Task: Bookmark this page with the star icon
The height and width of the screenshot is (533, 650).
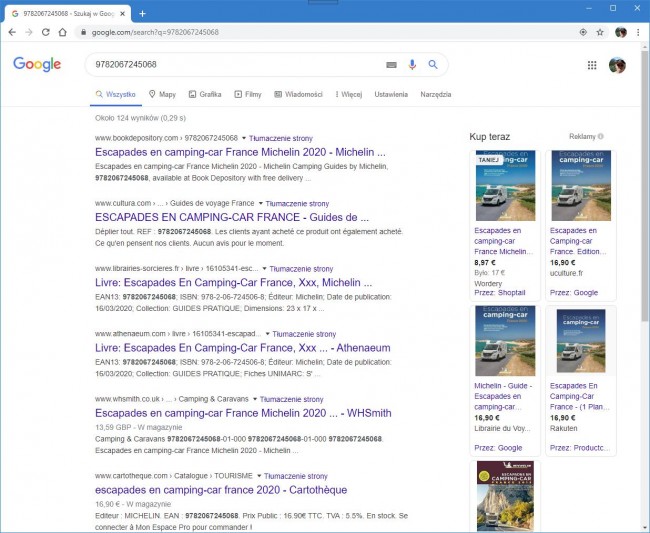Action: [x=600, y=32]
